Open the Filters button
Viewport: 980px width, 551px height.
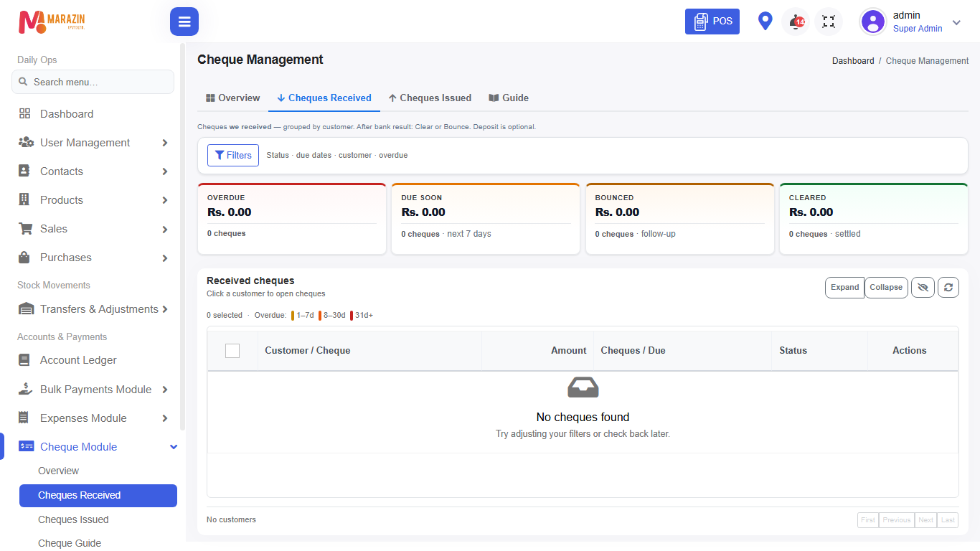pyautogui.click(x=233, y=155)
